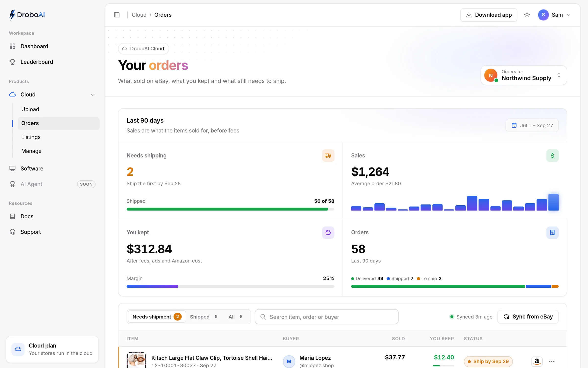Click the $312.84 kept amount

click(149, 249)
